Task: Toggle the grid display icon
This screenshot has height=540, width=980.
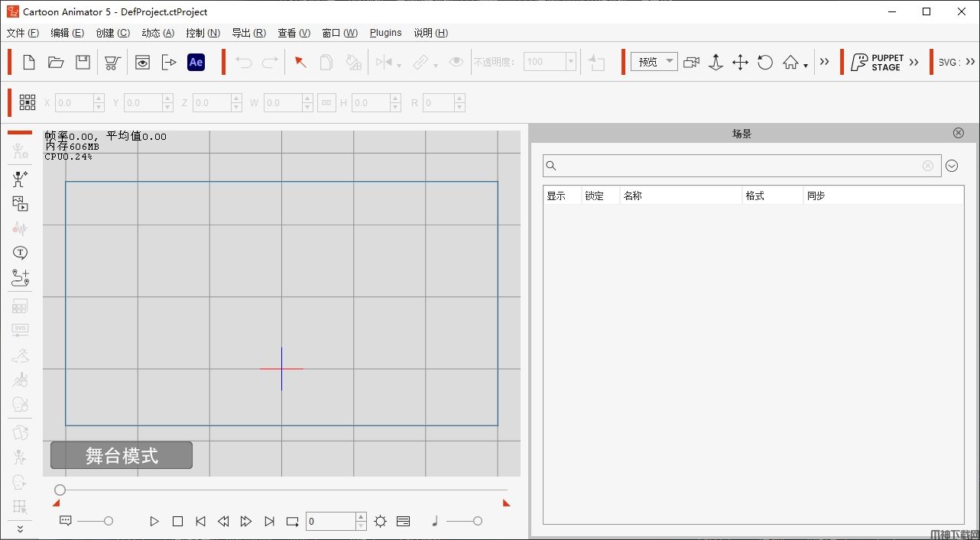Action: 28,102
